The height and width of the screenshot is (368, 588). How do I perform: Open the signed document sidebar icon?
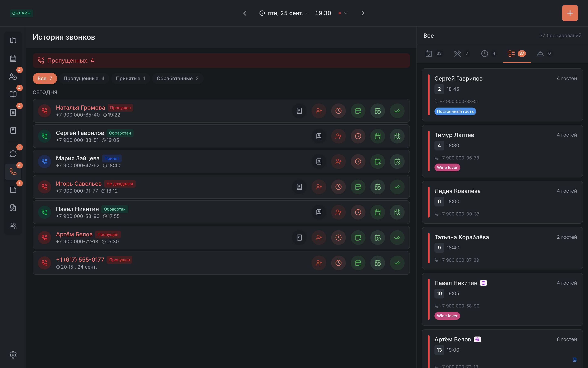tap(13, 208)
